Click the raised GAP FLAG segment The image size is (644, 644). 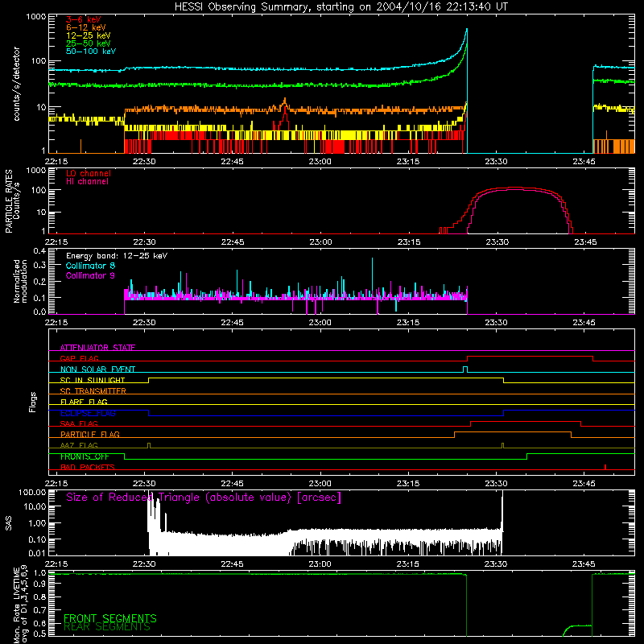[530, 357]
